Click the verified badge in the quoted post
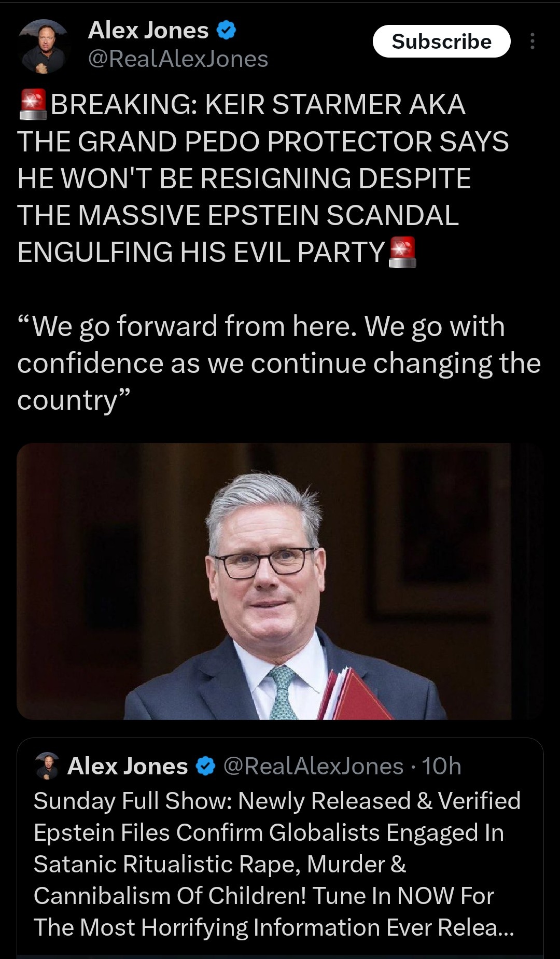Image resolution: width=560 pixels, height=959 pixels. [x=206, y=766]
